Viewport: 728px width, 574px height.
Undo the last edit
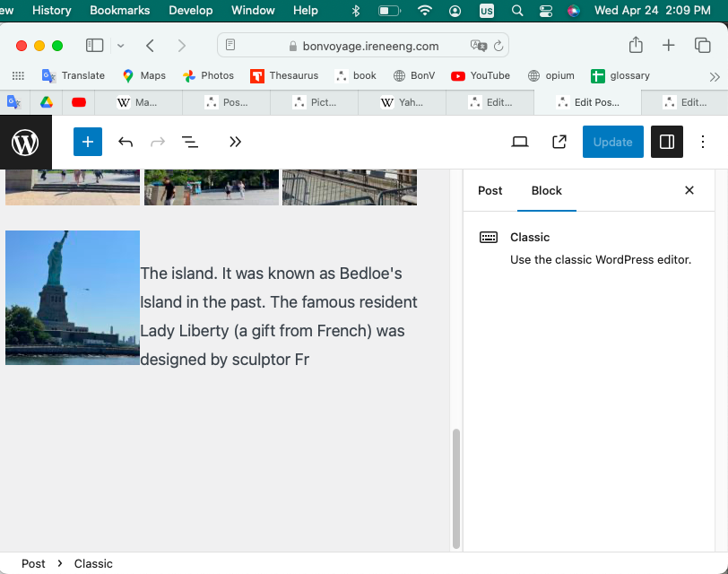(x=126, y=142)
